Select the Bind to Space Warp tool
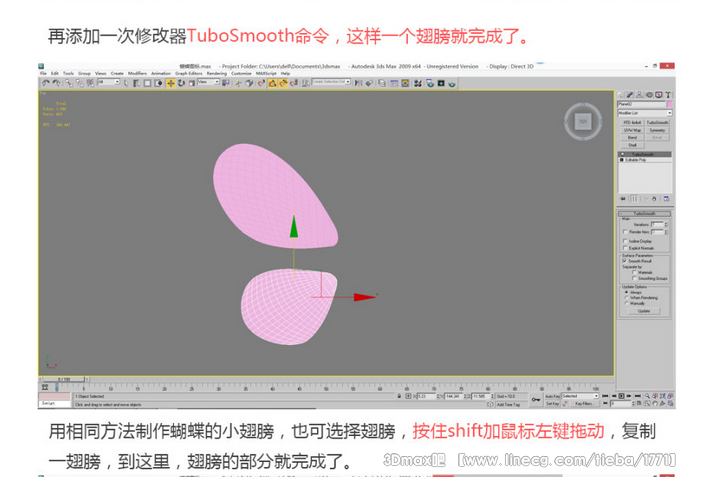This screenshot has width=705, height=477. (90, 83)
